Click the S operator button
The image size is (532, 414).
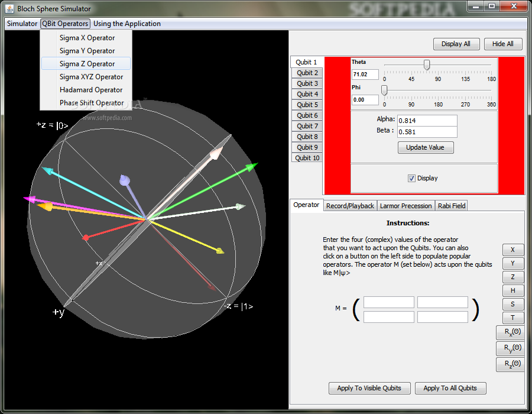click(512, 304)
